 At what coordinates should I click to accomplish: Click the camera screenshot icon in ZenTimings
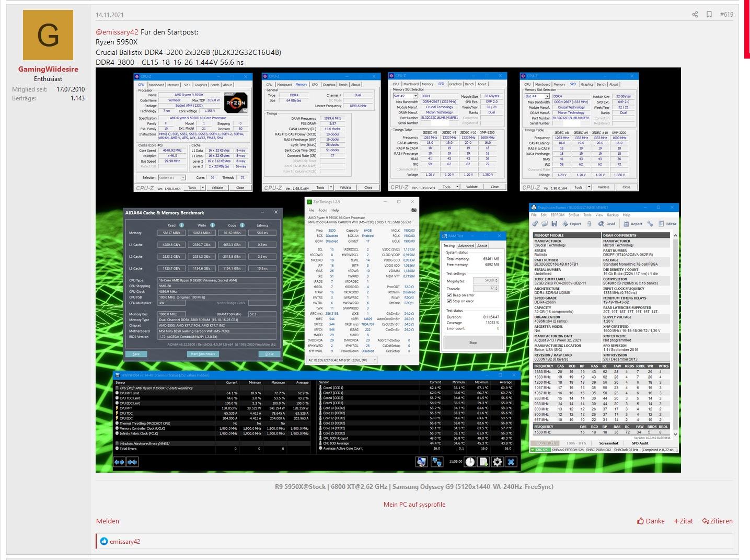tap(414, 210)
